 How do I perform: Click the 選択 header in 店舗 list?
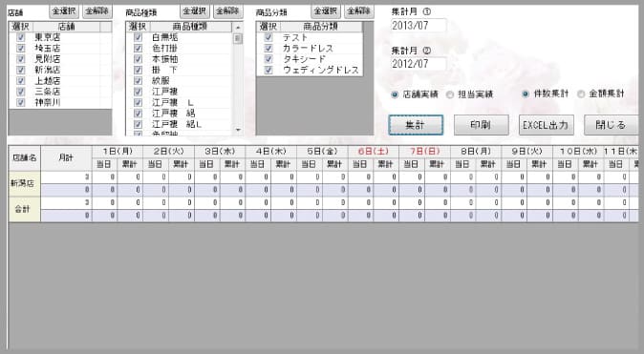tap(20, 27)
